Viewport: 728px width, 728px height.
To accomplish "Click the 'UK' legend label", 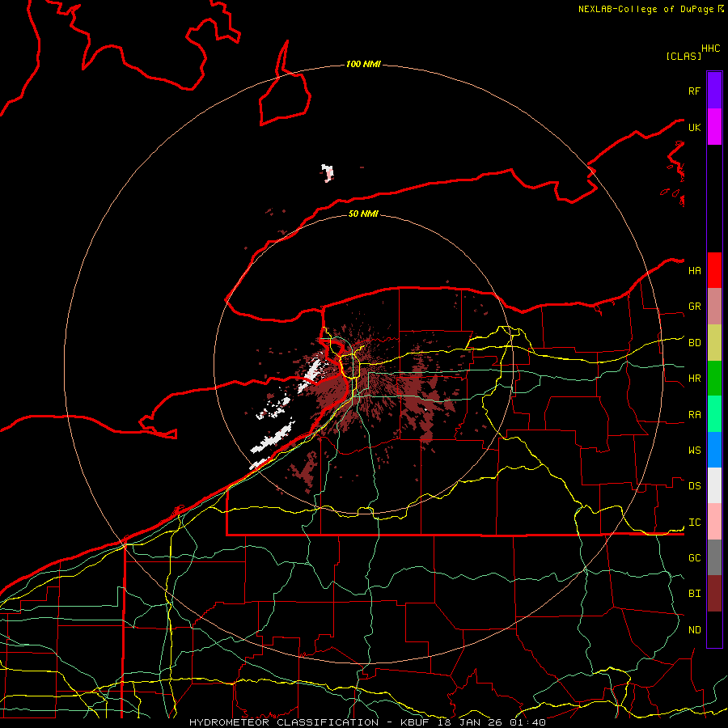I will (x=694, y=127).
